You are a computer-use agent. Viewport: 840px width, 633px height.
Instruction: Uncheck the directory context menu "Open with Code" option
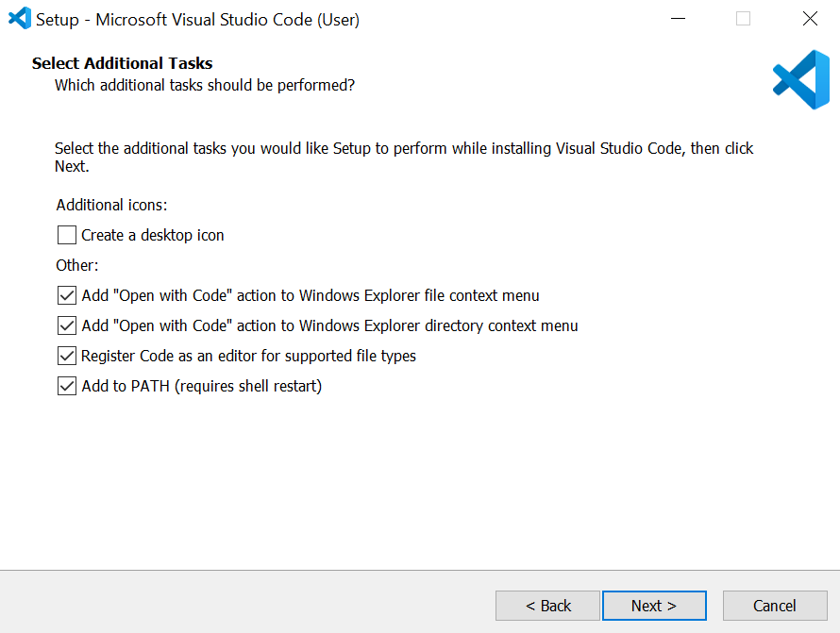click(x=66, y=325)
